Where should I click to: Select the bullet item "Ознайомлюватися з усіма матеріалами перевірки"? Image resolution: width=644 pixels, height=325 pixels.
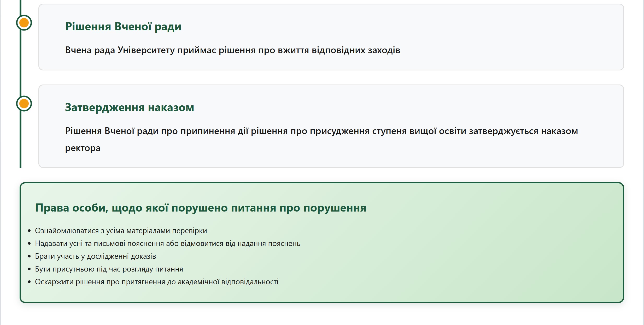point(121,231)
